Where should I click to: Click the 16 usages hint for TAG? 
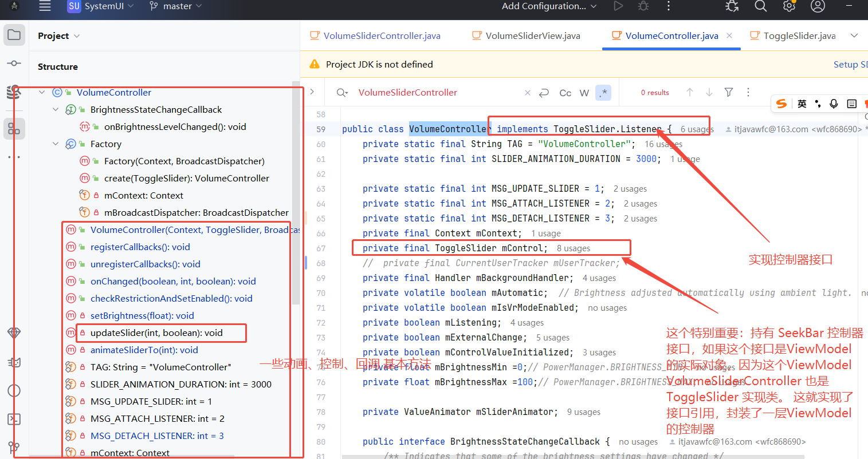click(663, 144)
